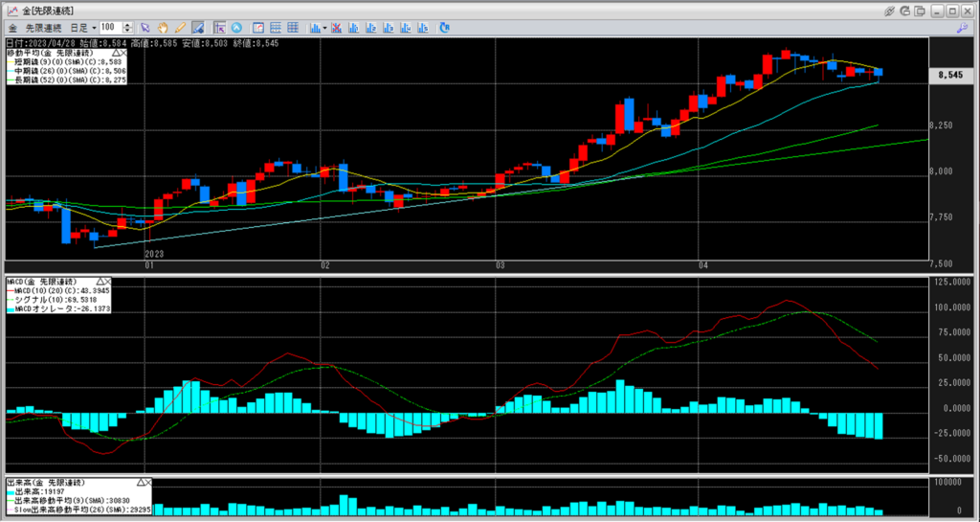Close the MACD indicator legend panel
Image resolution: width=980 pixels, height=522 pixels.
pyautogui.click(x=106, y=282)
